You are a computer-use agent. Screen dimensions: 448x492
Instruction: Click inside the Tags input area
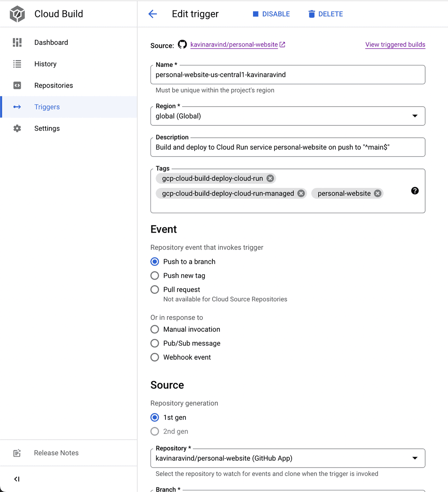tap(288, 191)
